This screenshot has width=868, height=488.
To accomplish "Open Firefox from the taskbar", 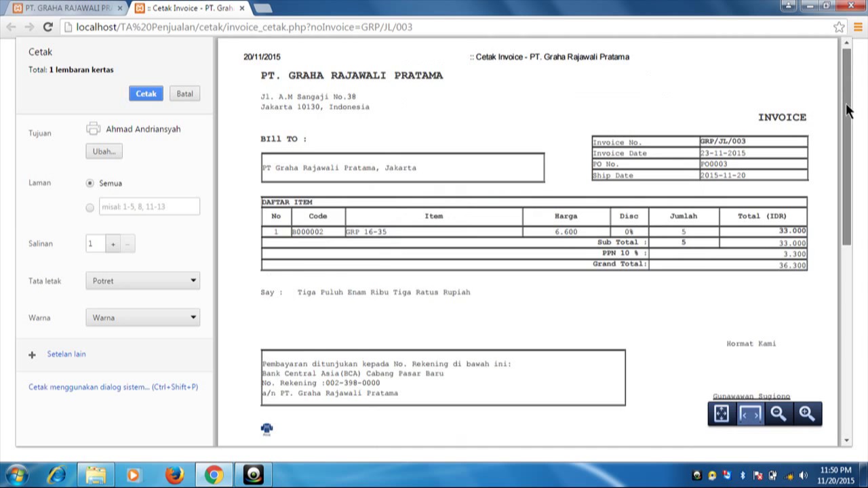I will point(174,475).
